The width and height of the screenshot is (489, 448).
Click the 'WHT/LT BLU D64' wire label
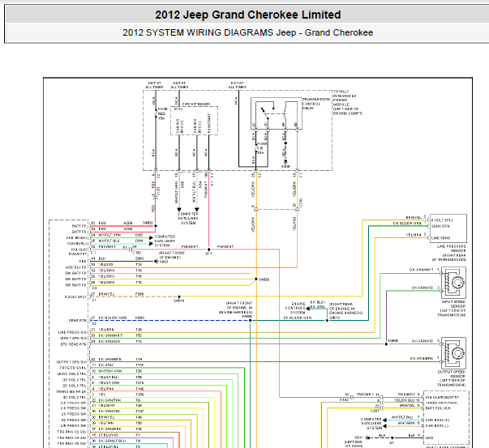121,241
